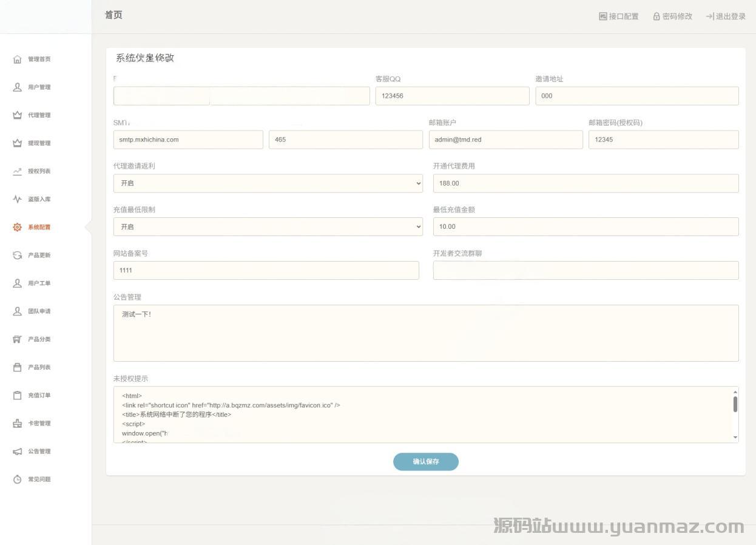756x545 pixels.
Task: Select 公告管理 in sidebar menu
Action: 39,452
